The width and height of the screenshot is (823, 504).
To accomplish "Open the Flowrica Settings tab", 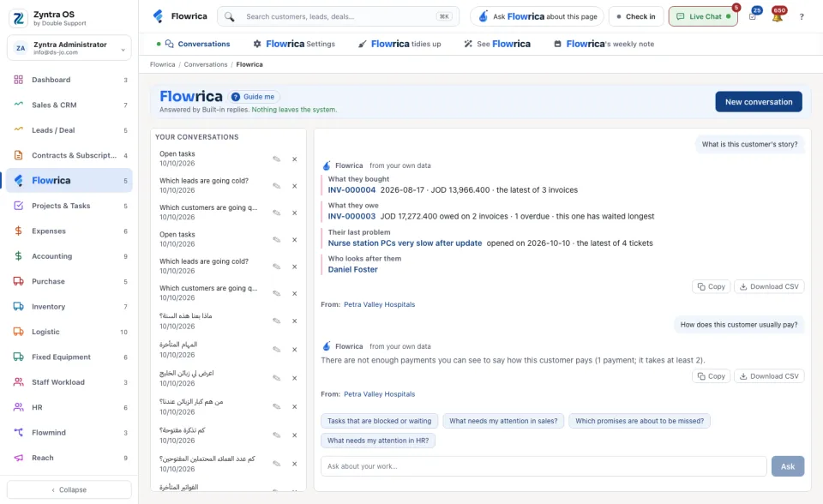I will pyautogui.click(x=294, y=44).
